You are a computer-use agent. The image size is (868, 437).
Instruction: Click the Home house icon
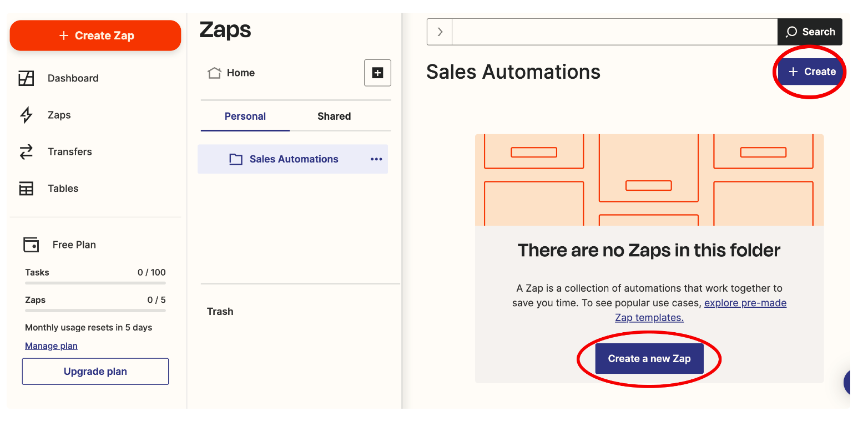214,73
